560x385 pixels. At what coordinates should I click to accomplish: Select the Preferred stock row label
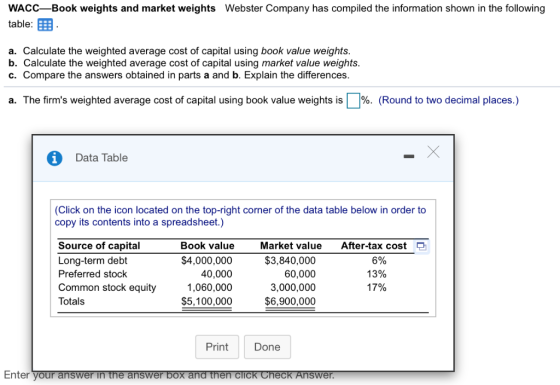(x=92, y=274)
